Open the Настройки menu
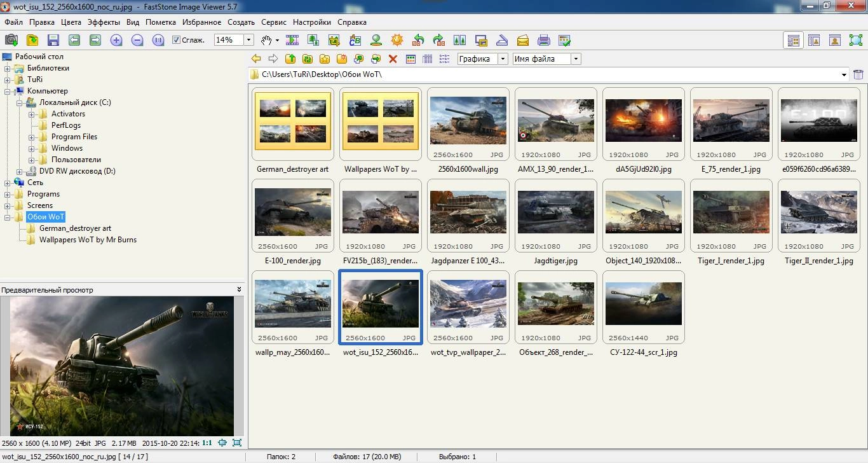868x463 pixels. tap(311, 22)
